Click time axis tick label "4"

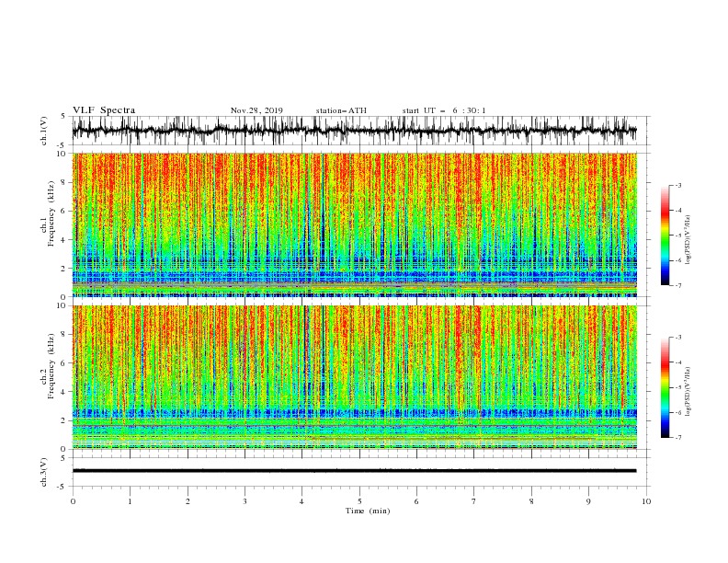pyautogui.click(x=302, y=501)
